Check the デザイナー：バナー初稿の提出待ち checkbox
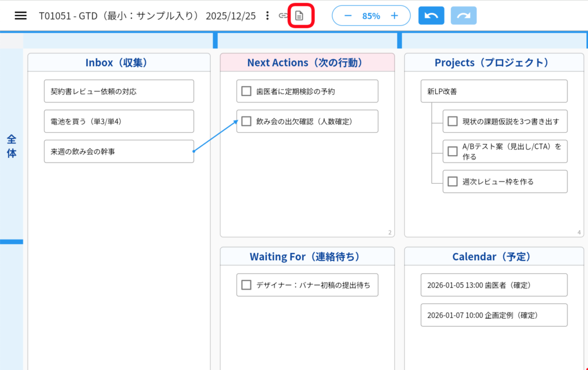Screen dimensions: 588x370 tap(246, 284)
